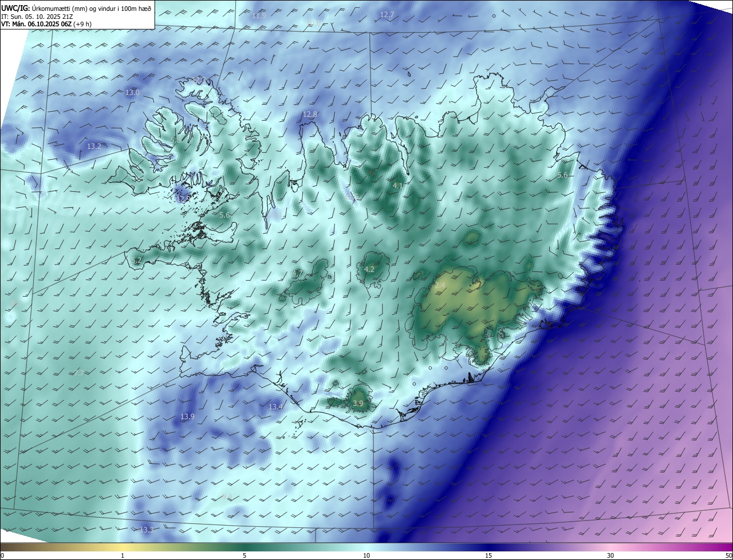Screen dimensions: 733x560
Task: Click the 7.7 value over the ocean
Action: pos(79,372)
